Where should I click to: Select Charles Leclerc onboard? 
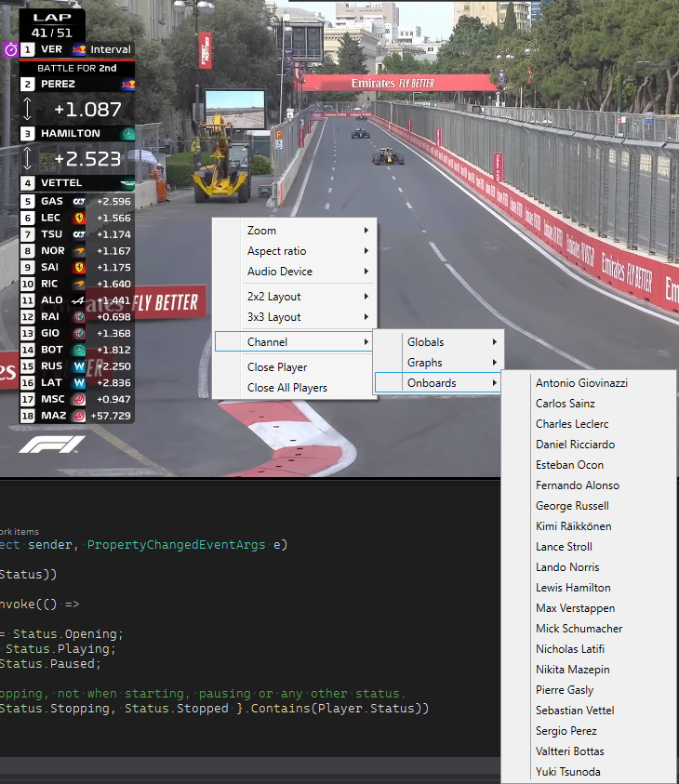[589, 424]
